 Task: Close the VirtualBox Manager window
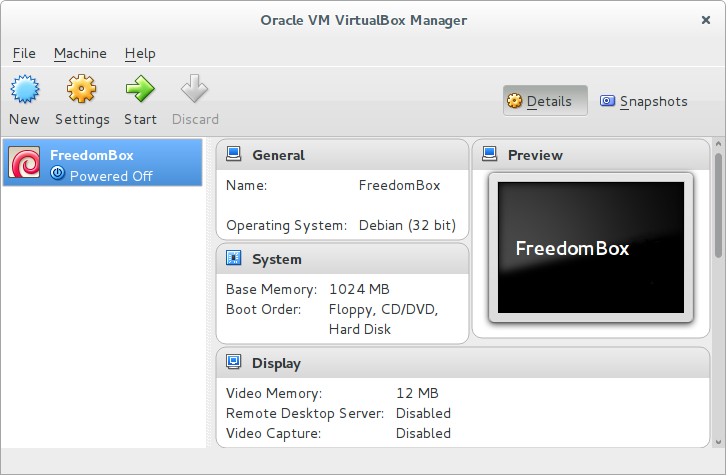click(x=706, y=20)
